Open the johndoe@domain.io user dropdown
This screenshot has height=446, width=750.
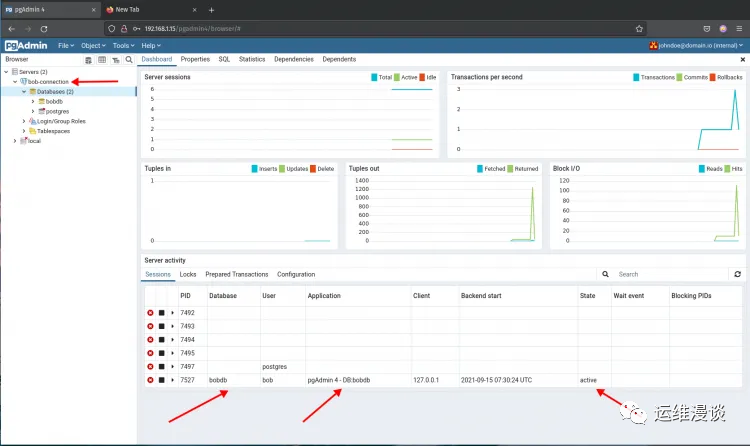696,45
